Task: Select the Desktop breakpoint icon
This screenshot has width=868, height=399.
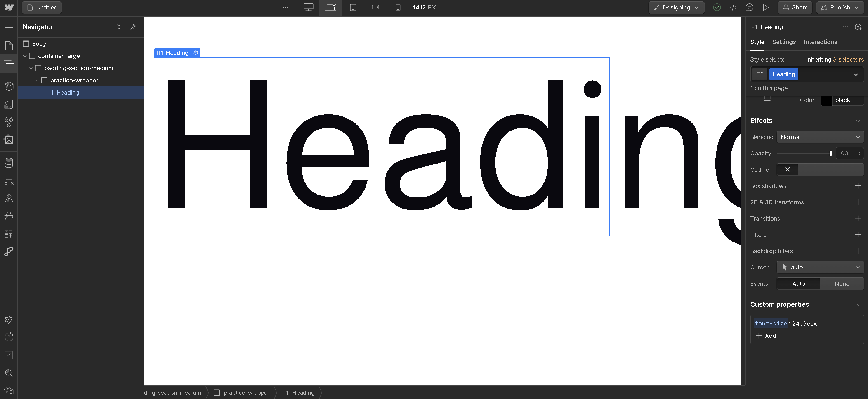Action: pyautogui.click(x=308, y=7)
